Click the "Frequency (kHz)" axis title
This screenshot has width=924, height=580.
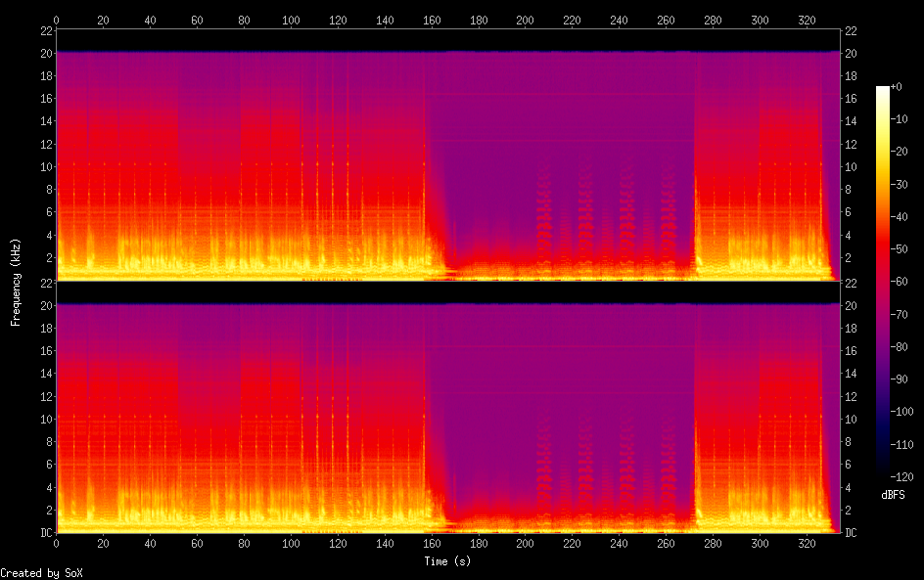tap(16, 282)
